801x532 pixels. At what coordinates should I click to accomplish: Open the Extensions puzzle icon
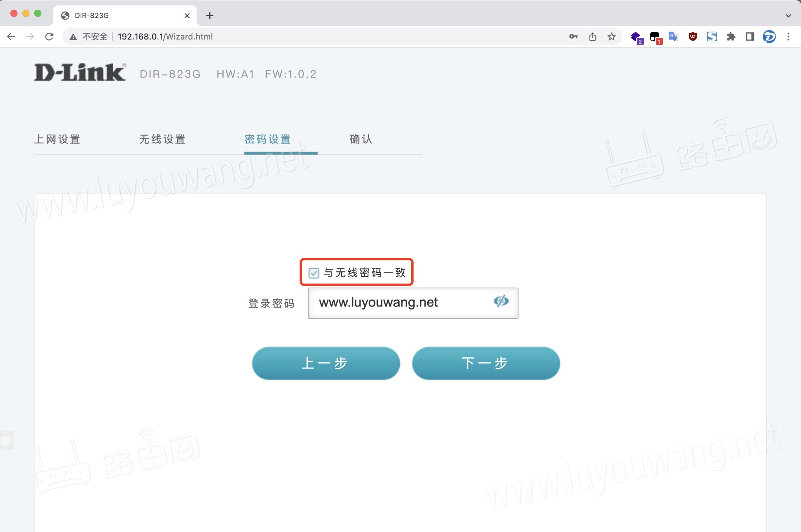coord(731,36)
